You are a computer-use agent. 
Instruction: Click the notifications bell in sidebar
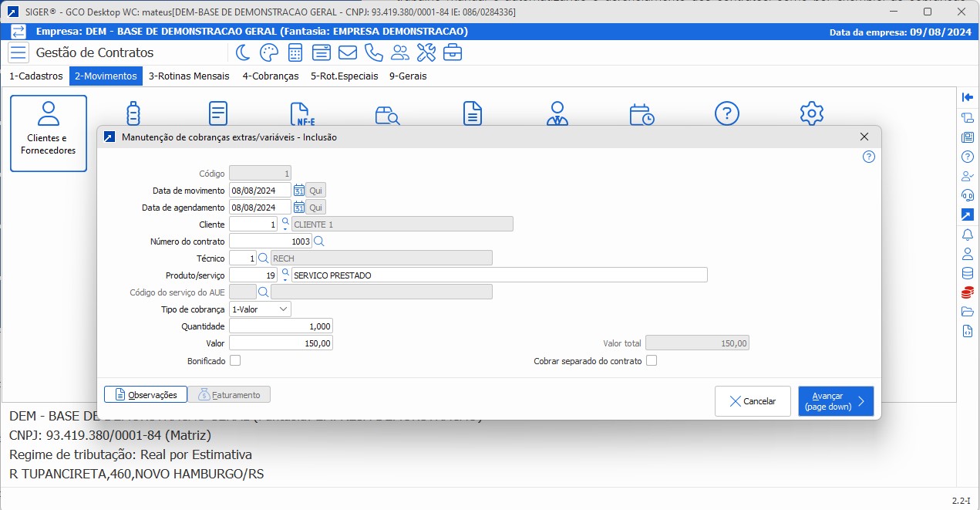click(x=968, y=235)
